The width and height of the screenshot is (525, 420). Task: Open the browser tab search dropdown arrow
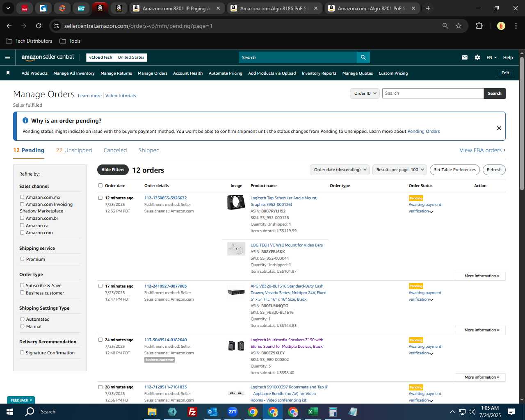8,8
